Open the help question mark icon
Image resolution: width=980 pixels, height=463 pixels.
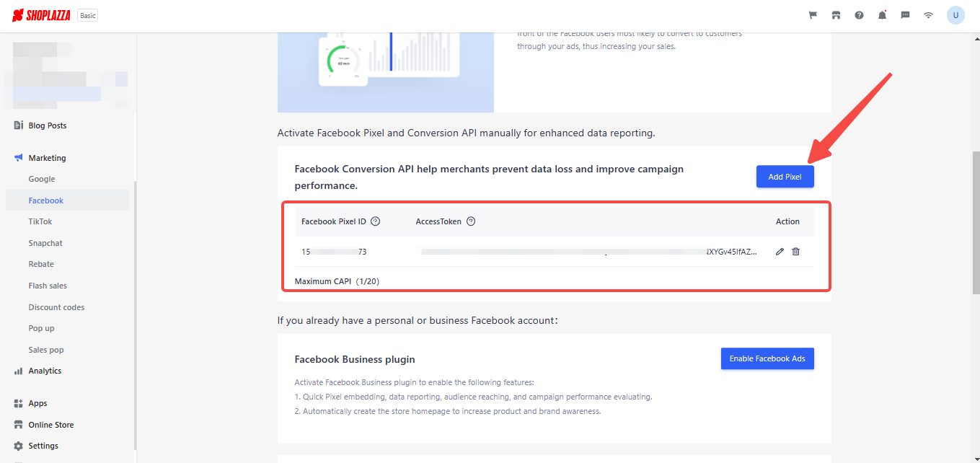pyautogui.click(x=859, y=15)
